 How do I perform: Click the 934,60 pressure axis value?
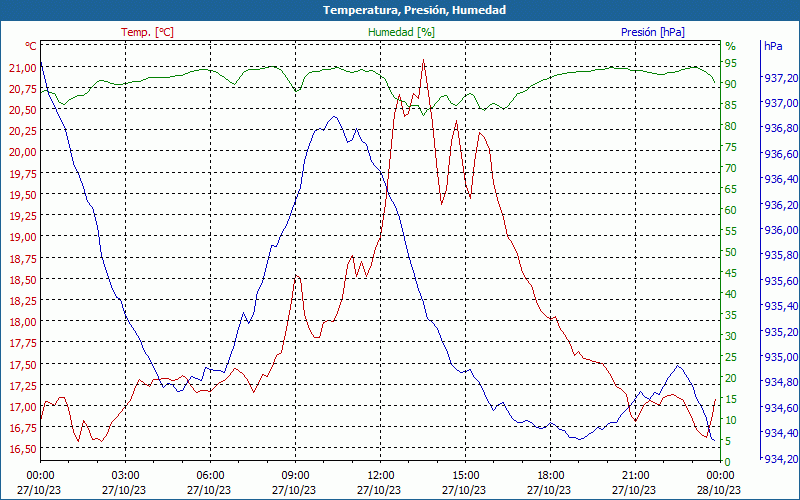pyautogui.click(x=781, y=408)
